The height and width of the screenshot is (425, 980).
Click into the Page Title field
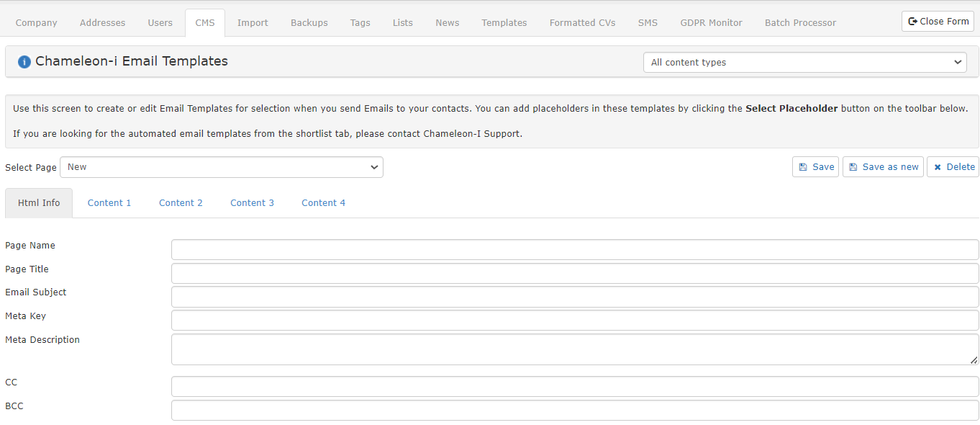pos(575,273)
